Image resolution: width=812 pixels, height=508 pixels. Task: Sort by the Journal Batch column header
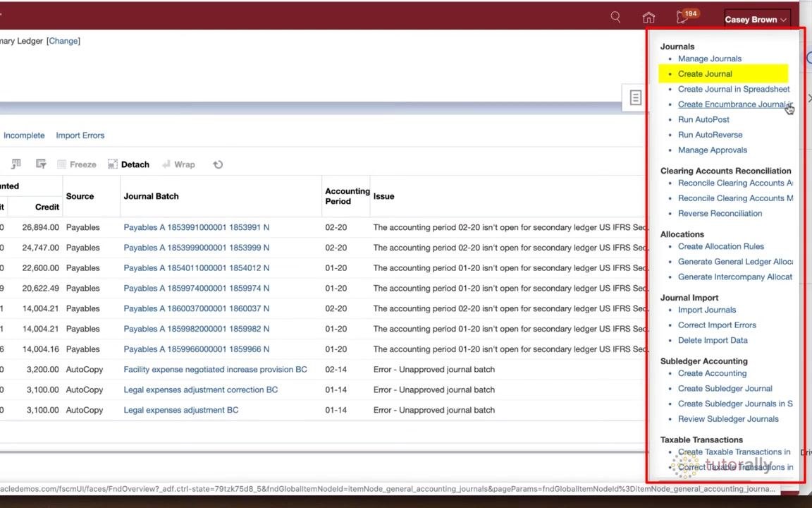click(152, 196)
